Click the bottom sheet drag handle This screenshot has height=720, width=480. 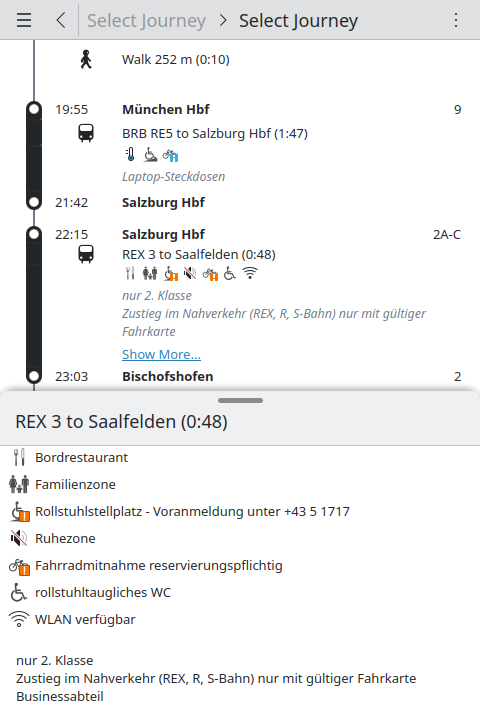240,400
